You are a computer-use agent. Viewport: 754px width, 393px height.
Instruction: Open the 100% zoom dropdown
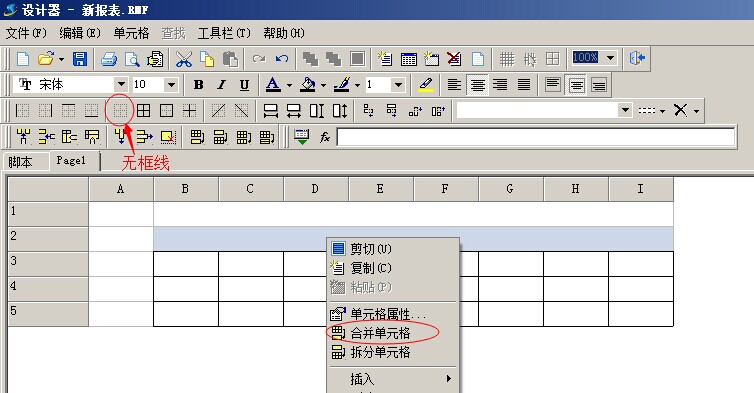[x=611, y=58]
